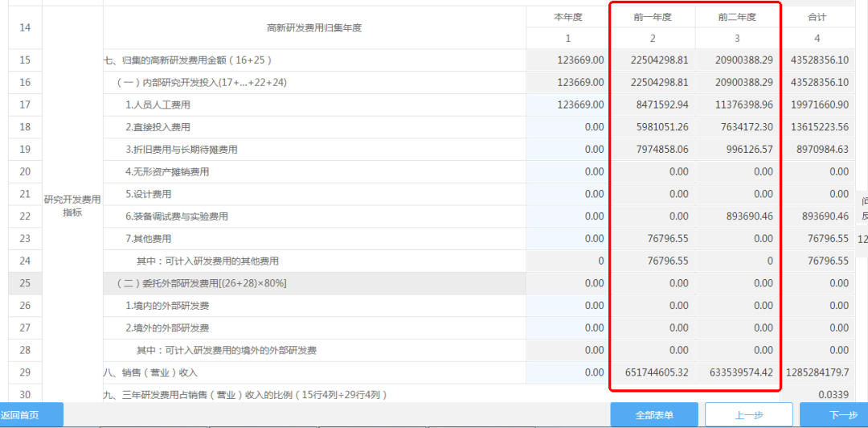Click 本年度 field for 境内的外部研发费
The height and width of the screenshot is (428, 868).
click(x=568, y=306)
